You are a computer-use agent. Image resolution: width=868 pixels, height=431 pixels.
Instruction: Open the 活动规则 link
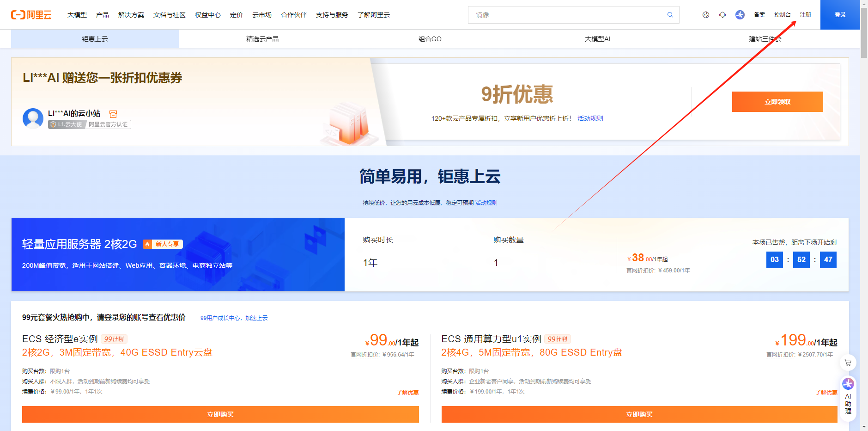[590, 118]
